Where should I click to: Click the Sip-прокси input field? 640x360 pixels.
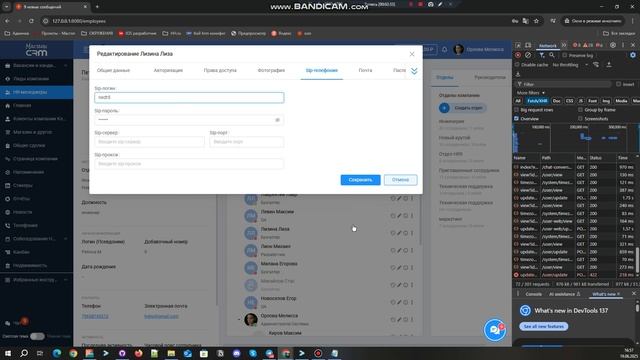pos(189,164)
